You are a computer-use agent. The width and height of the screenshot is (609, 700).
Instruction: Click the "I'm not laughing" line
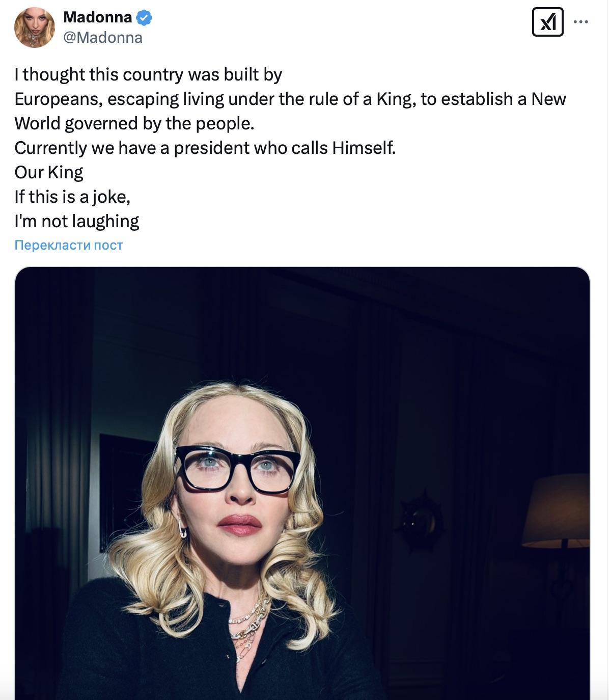77,222
